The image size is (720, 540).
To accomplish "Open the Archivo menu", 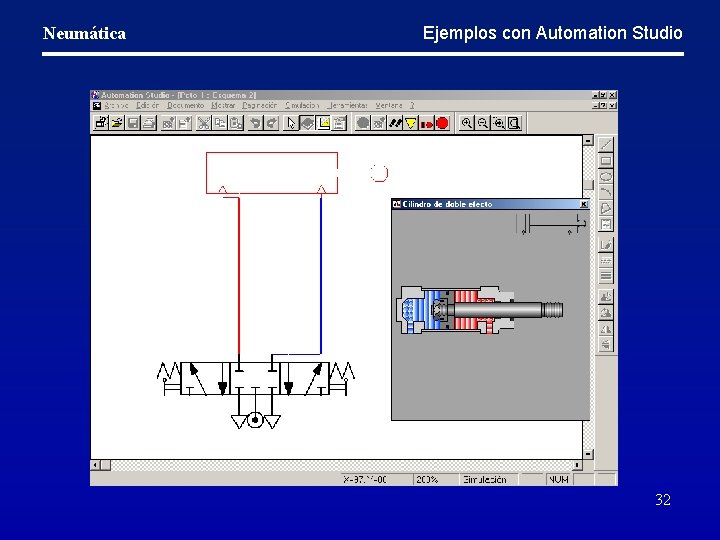I will pyautogui.click(x=116, y=106).
